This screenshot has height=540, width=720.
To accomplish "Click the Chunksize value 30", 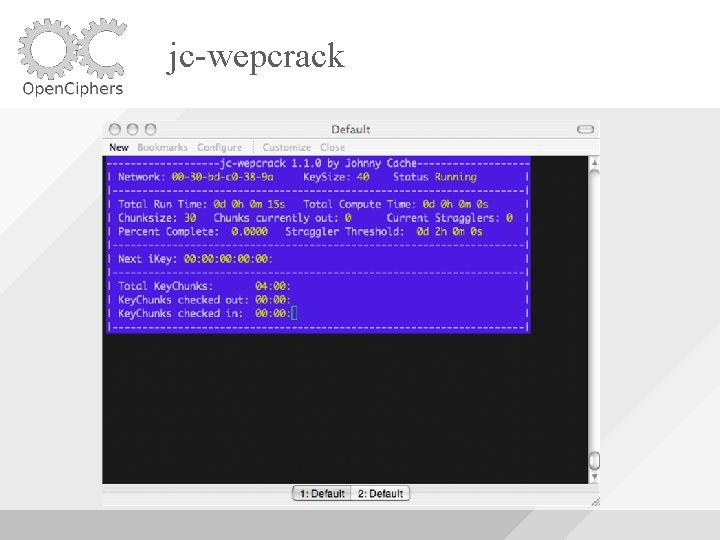I will (190, 218).
